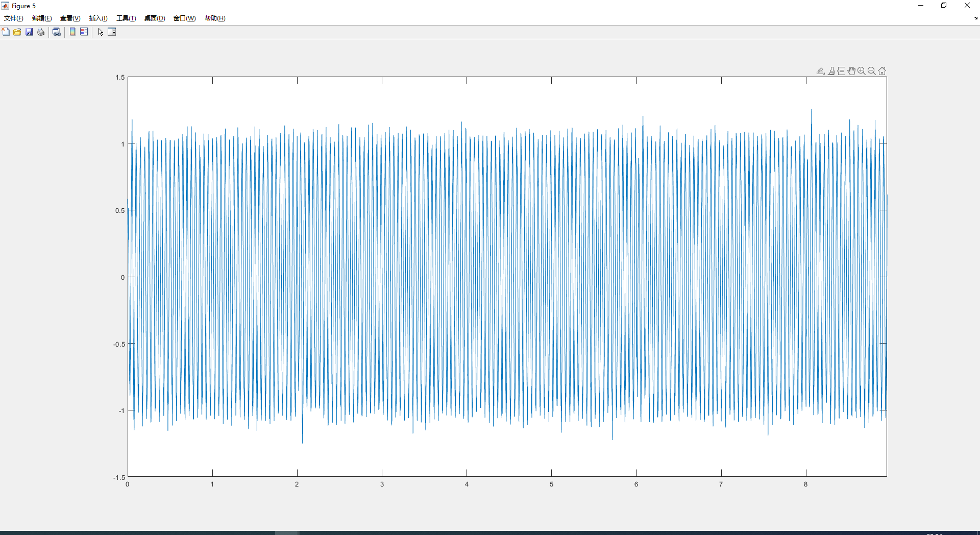Click the y-axis label -1.5
The image size is (980, 535).
119,477
